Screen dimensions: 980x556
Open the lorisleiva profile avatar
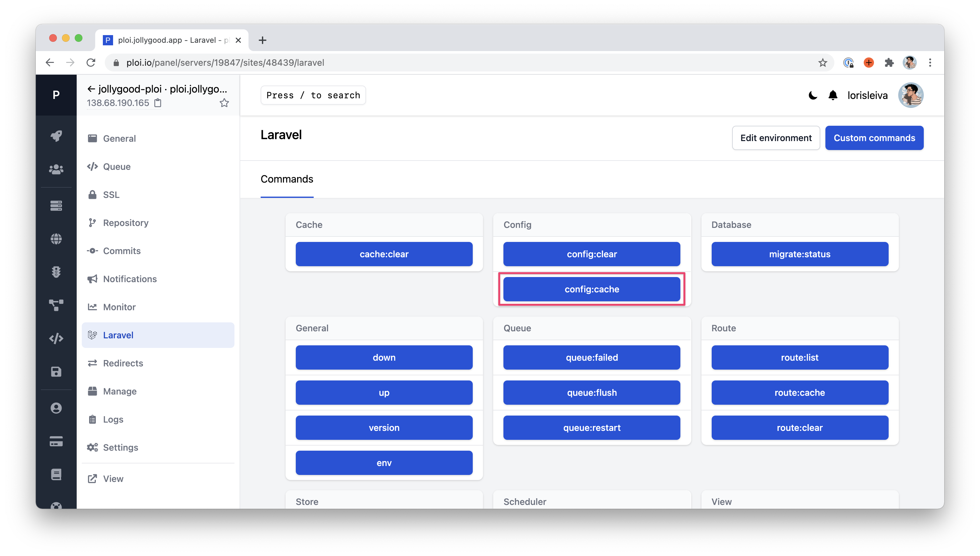click(911, 95)
